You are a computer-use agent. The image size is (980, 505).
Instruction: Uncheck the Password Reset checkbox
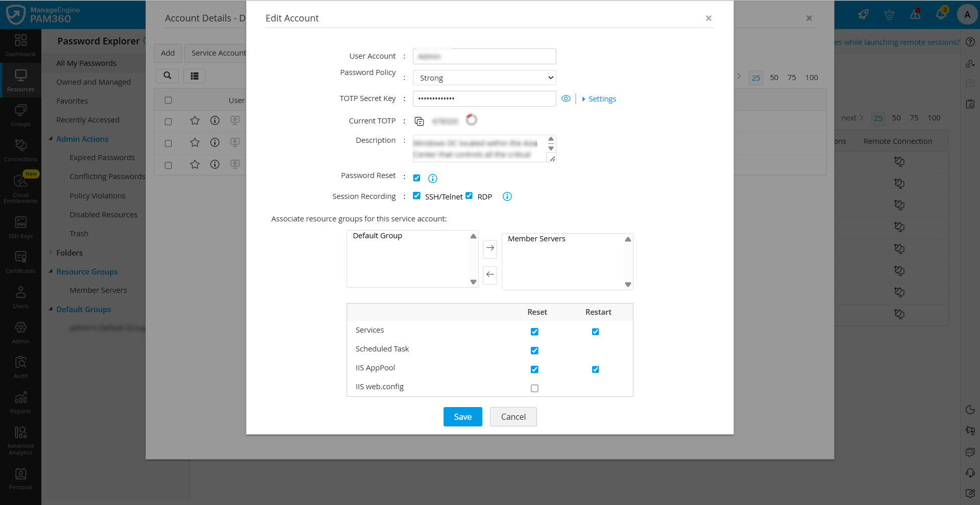[416, 178]
